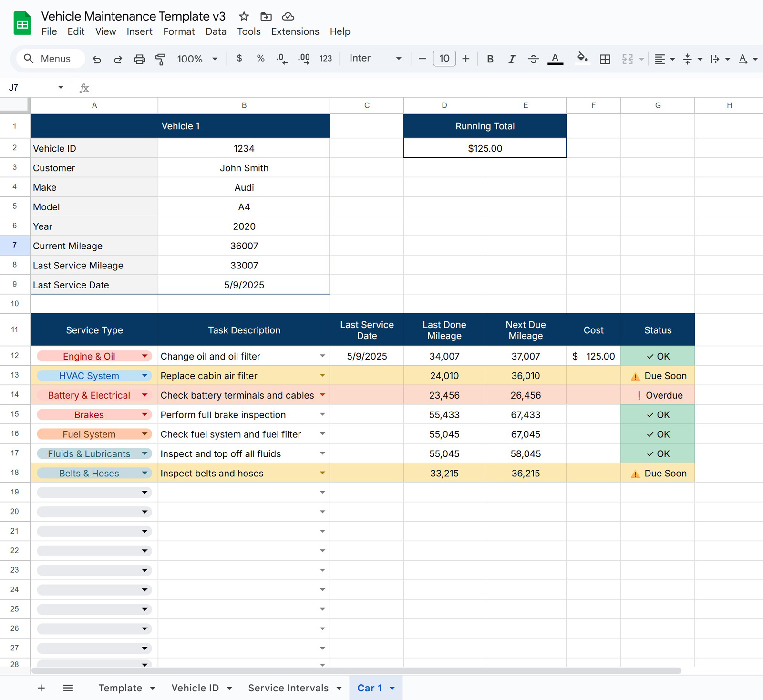763x700 pixels.
Task: Toggle bold formatting
Action: (490, 59)
